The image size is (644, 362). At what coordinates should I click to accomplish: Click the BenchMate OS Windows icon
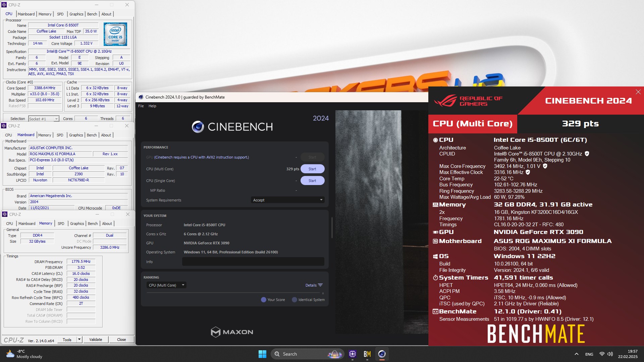point(435,256)
